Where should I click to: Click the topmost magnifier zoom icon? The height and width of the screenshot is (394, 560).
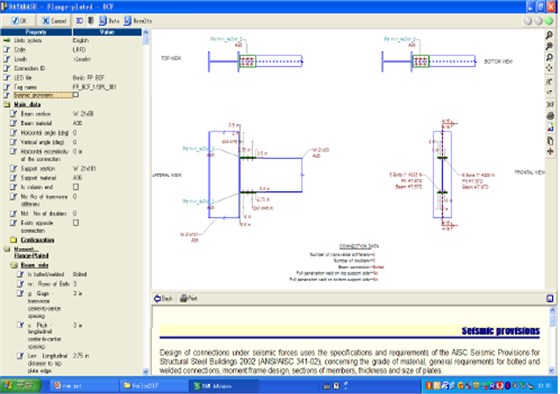click(x=550, y=35)
